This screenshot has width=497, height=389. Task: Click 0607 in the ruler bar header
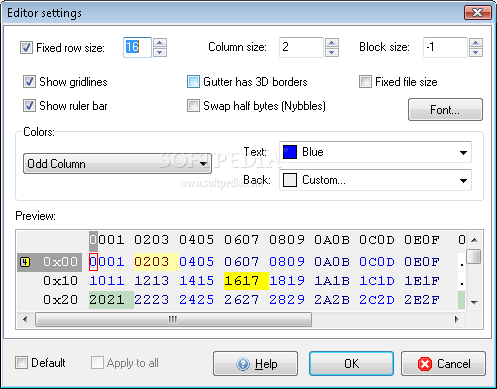click(241, 240)
